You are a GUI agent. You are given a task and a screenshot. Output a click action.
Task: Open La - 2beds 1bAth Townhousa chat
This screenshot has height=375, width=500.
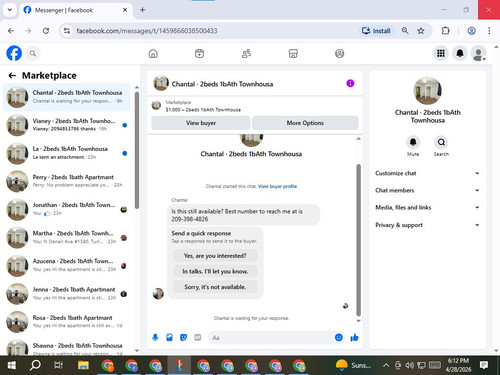(x=67, y=153)
